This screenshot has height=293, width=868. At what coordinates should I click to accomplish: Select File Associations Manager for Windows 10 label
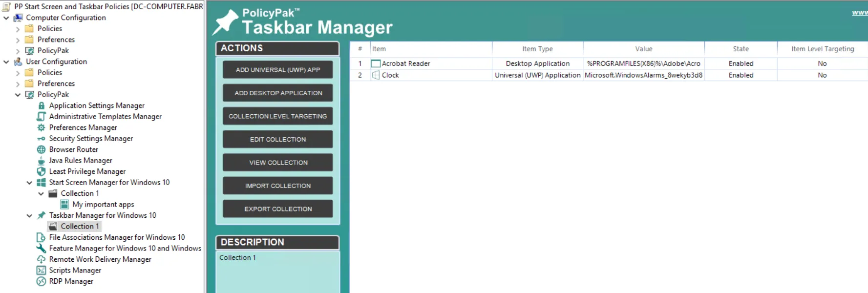(x=117, y=237)
